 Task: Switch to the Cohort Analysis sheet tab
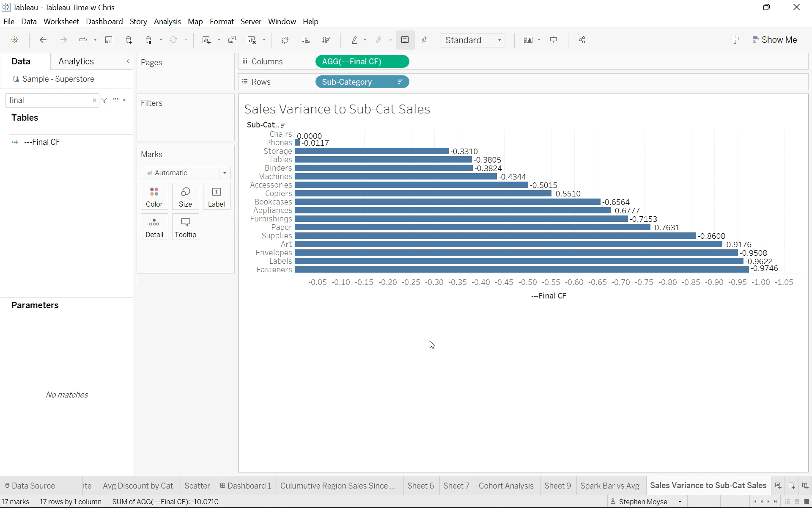pos(506,486)
